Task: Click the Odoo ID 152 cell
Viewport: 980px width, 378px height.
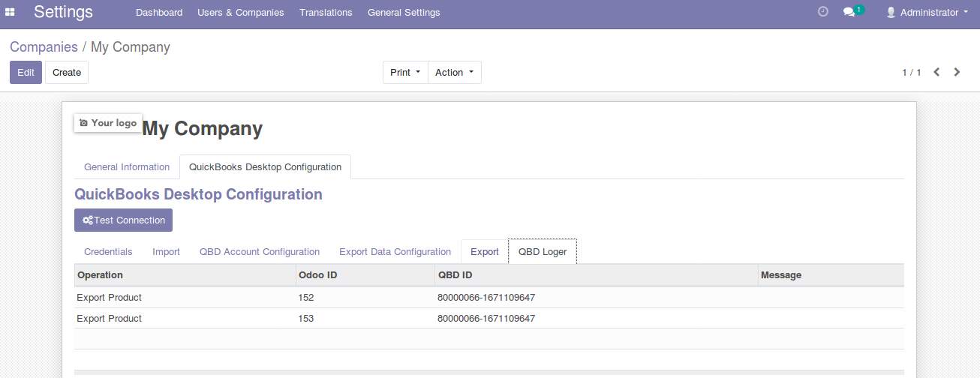Action: coord(365,298)
